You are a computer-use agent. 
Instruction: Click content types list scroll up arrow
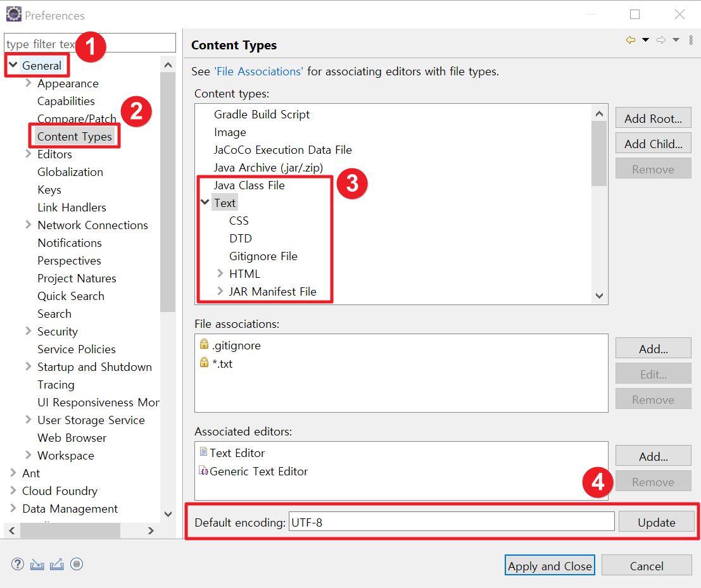tap(600, 113)
